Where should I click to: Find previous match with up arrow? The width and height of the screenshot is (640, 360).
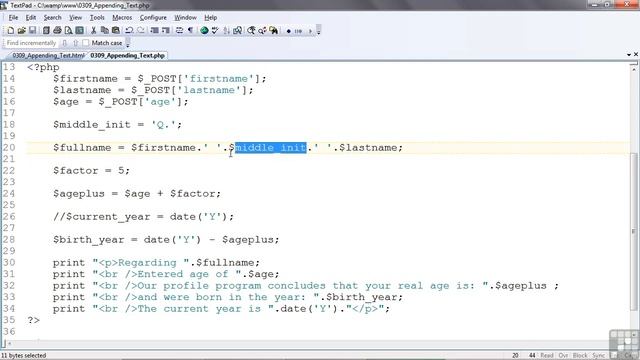tap(76, 43)
